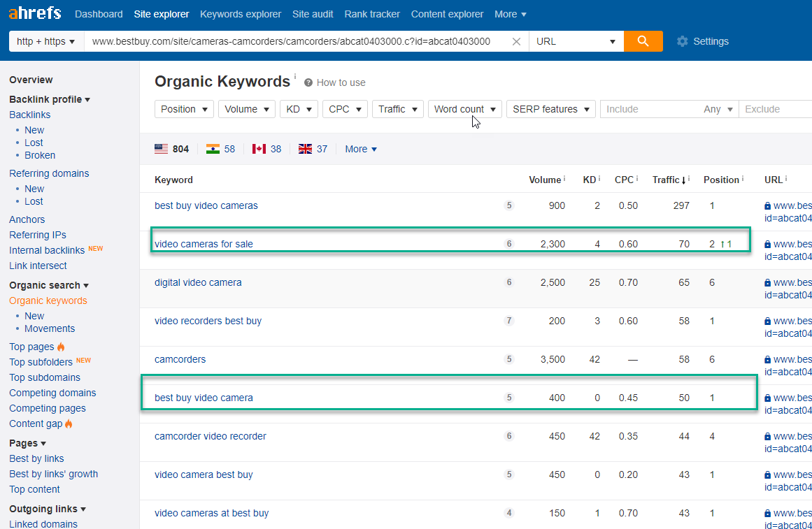Viewport: 812px width, 529px height.
Task: Open the More menu in top navigation
Action: (511, 14)
